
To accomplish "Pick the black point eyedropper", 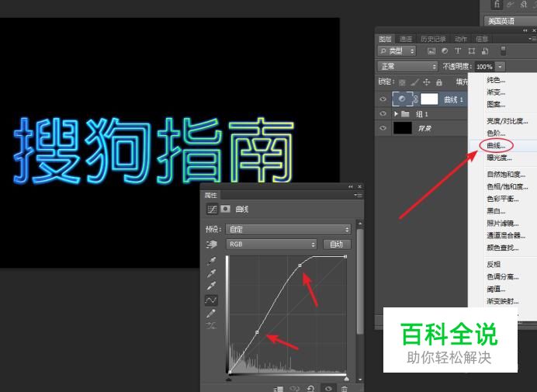I will (x=211, y=261).
